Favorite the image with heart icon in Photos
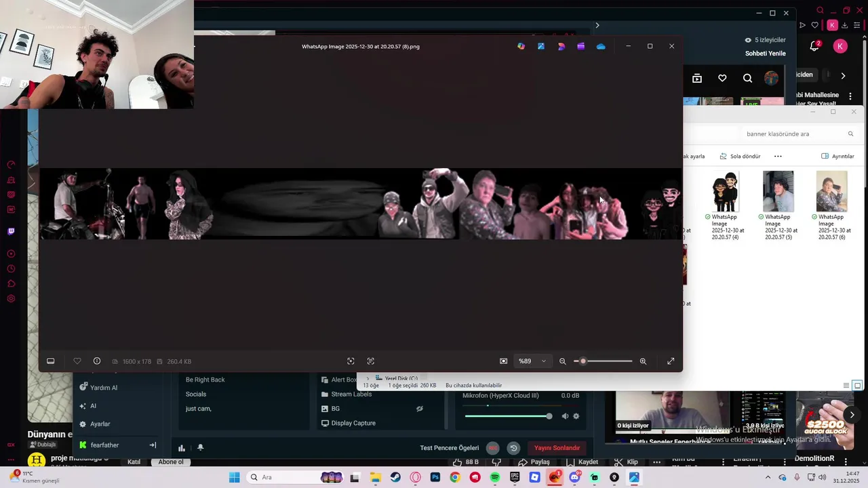The height and width of the screenshot is (488, 868). pyautogui.click(x=77, y=361)
